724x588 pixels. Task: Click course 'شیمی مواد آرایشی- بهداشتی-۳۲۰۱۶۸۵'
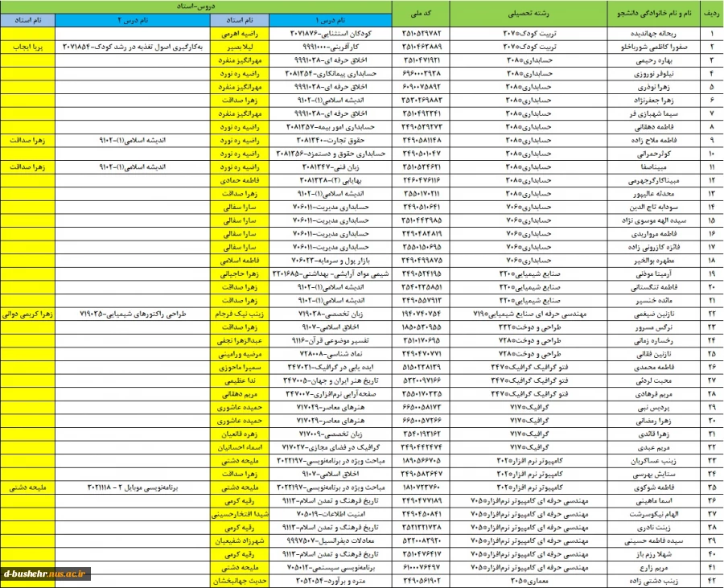[x=331, y=274]
